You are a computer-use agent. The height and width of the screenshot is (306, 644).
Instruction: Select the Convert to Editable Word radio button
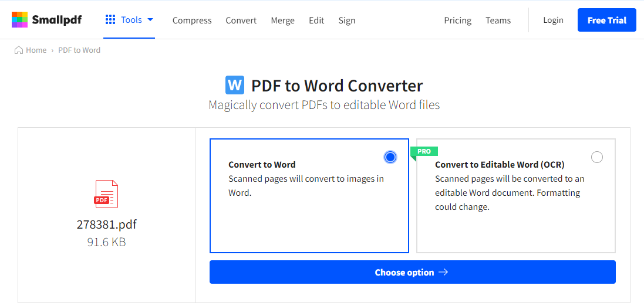pos(596,157)
